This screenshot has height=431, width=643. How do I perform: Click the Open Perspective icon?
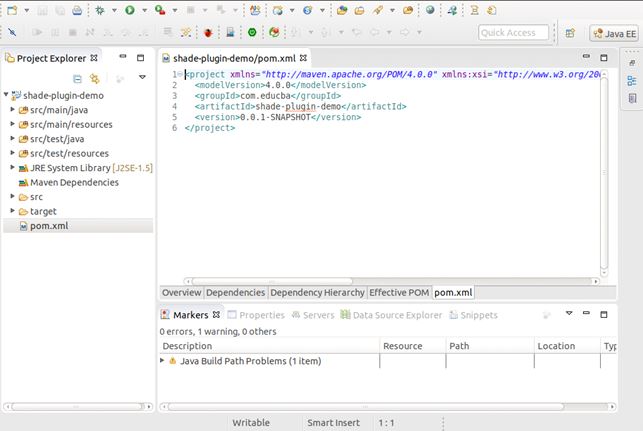click(x=570, y=33)
